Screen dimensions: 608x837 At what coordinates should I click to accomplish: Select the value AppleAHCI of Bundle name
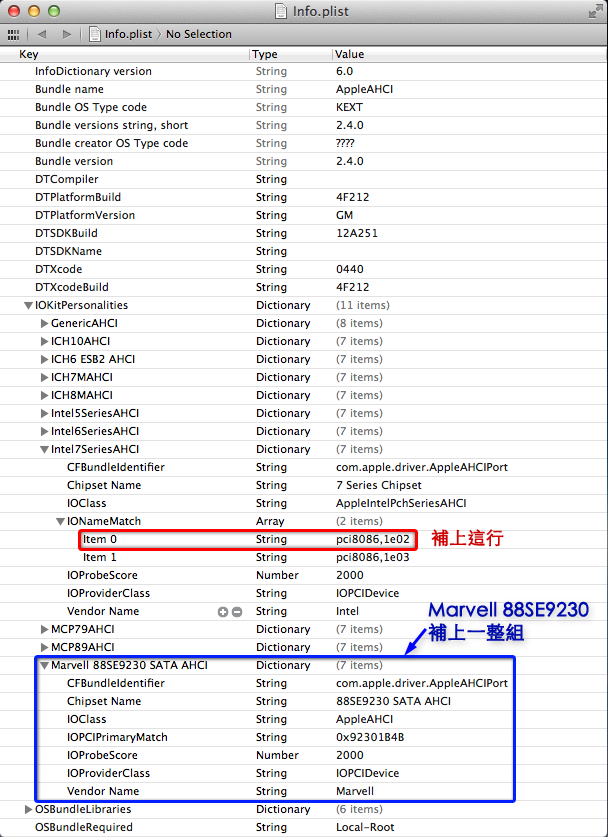365,90
